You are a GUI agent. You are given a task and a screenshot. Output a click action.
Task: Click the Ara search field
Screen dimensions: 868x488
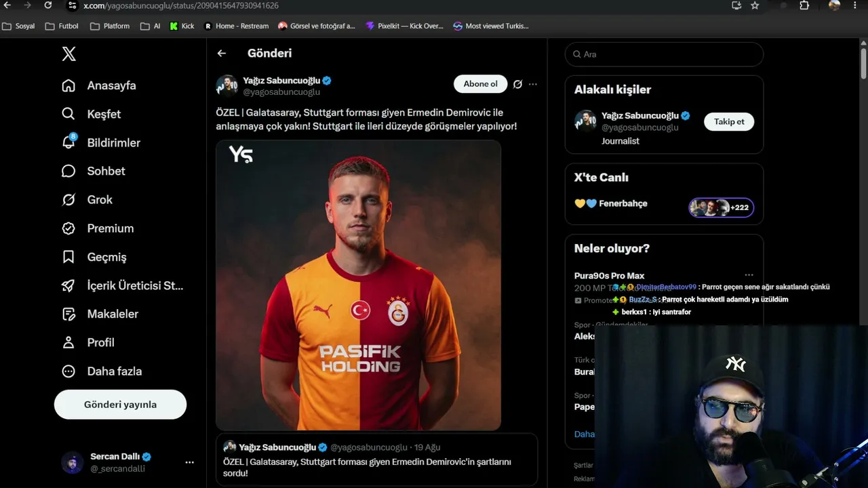click(664, 54)
